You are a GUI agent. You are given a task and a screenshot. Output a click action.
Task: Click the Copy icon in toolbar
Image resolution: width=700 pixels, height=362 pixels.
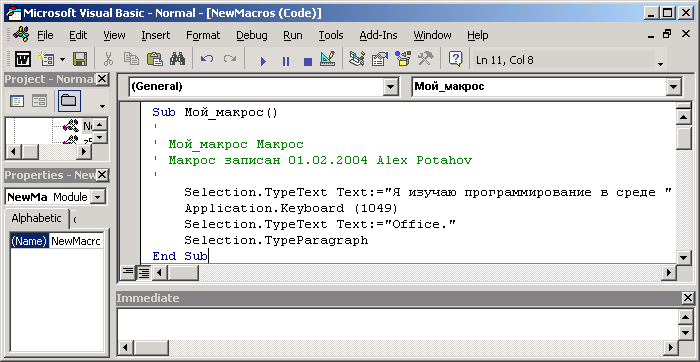tap(131, 59)
